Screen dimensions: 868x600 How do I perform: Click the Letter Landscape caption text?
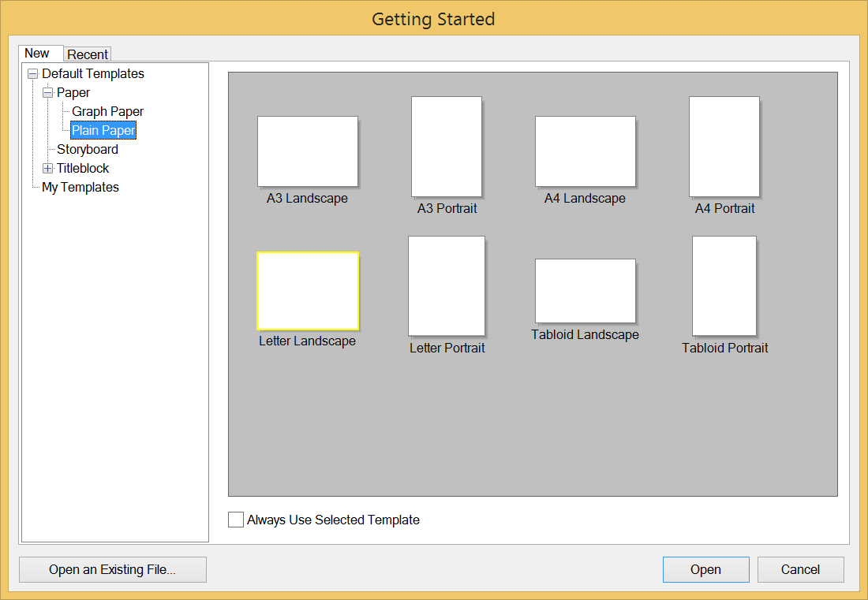(x=307, y=341)
